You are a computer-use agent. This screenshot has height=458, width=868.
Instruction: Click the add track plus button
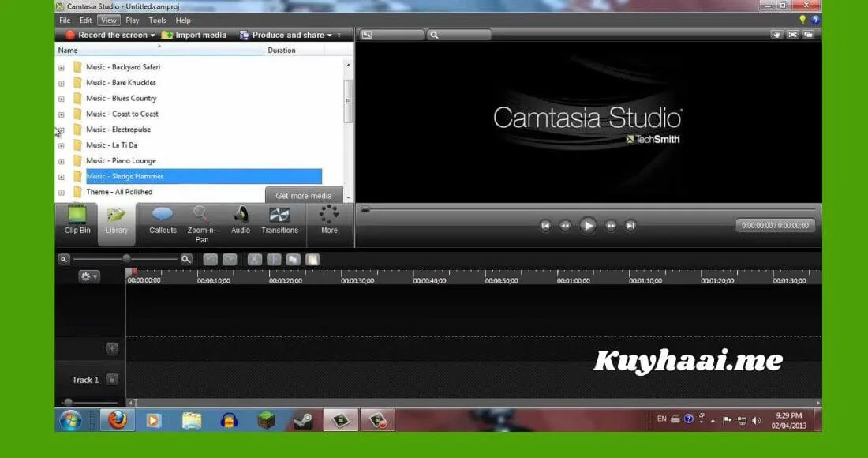tap(112, 348)
